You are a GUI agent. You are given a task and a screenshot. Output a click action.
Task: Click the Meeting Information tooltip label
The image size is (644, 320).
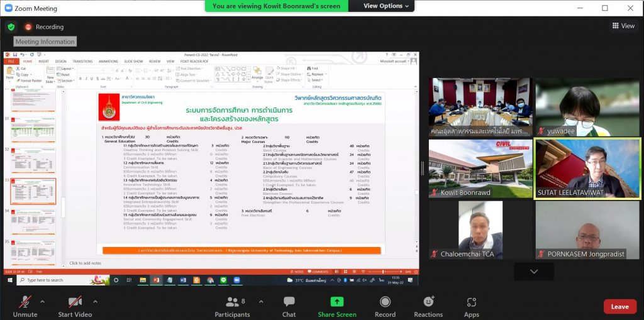(x=45, y=41)
